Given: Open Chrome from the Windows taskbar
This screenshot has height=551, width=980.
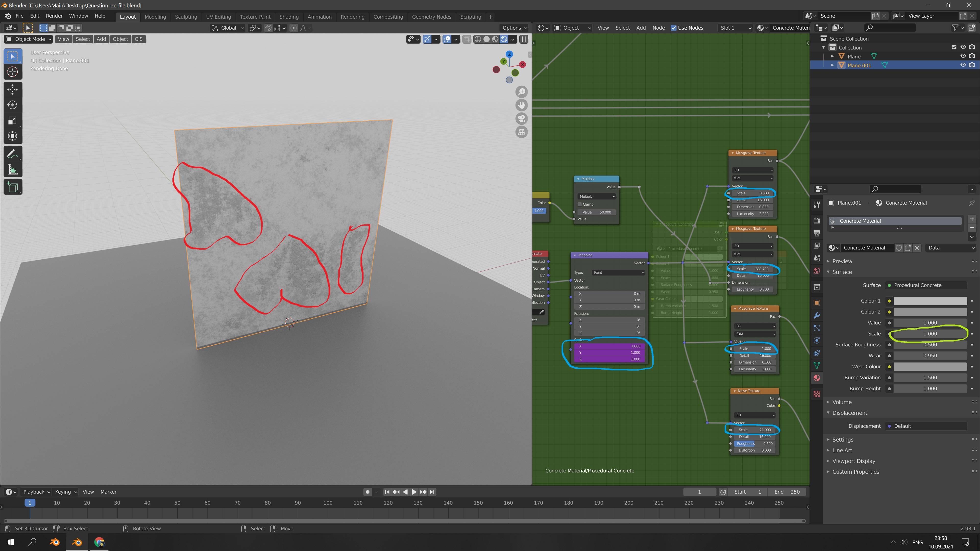Looking at the screenshot, I should pos(99,542).
